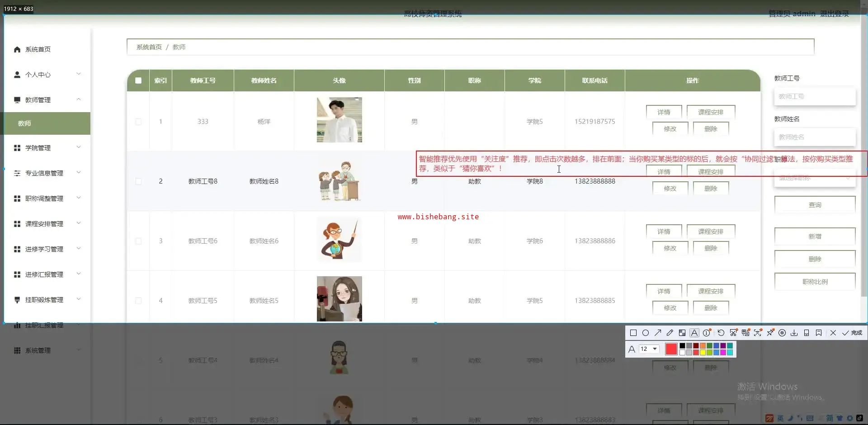Click 修改 for row 教师姓名8
The height and width of the screenshot is (425, 868).
[x=670, y=189]
